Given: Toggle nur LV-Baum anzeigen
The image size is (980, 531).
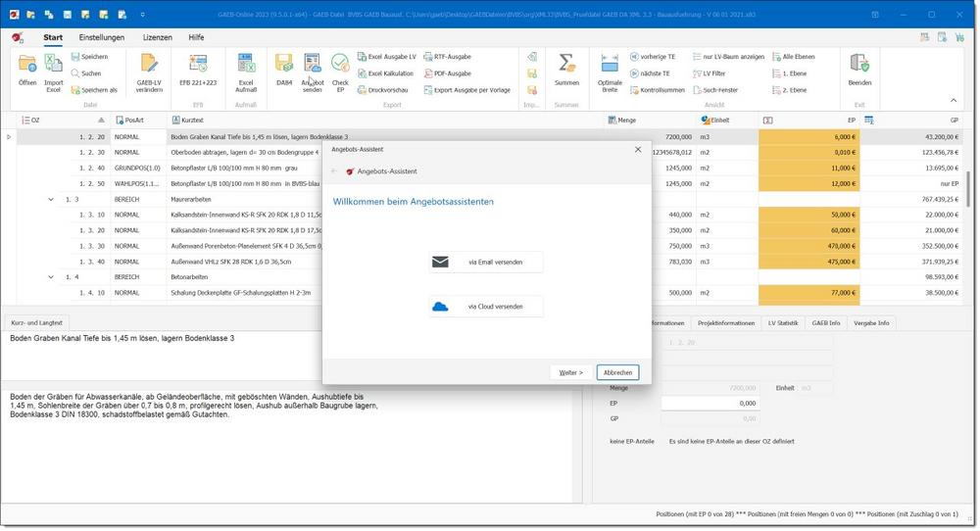Looking at the screenshot, I should click(729, 56).
